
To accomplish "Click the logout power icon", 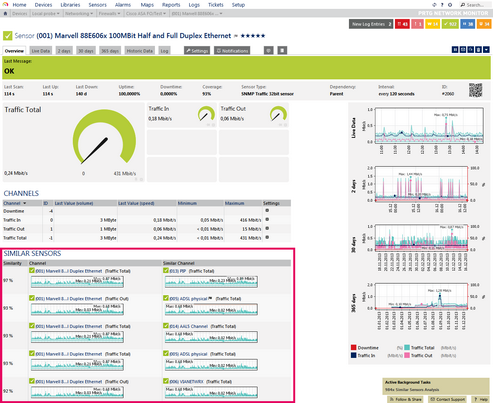I will (x=450, y=5).
